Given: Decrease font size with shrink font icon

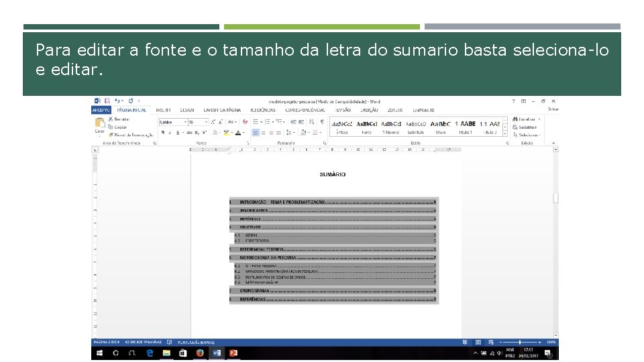Looking at the screenshot, I should coord(220,122).
